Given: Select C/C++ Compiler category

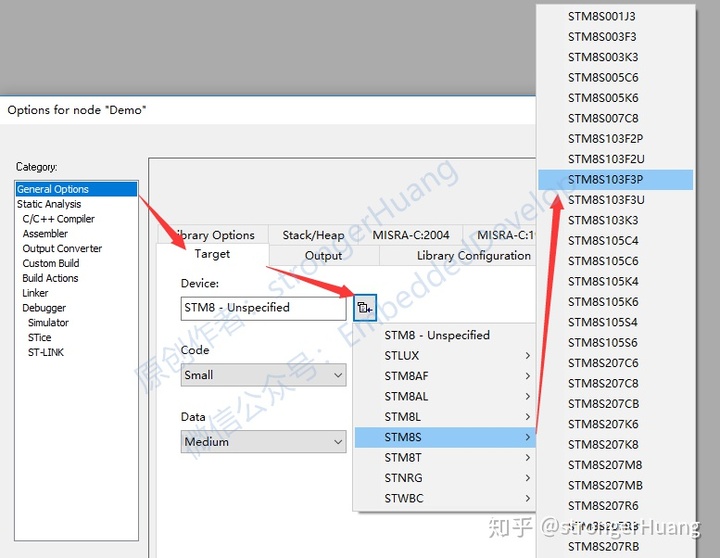Looking at the screenshot, I should (58, 219).
